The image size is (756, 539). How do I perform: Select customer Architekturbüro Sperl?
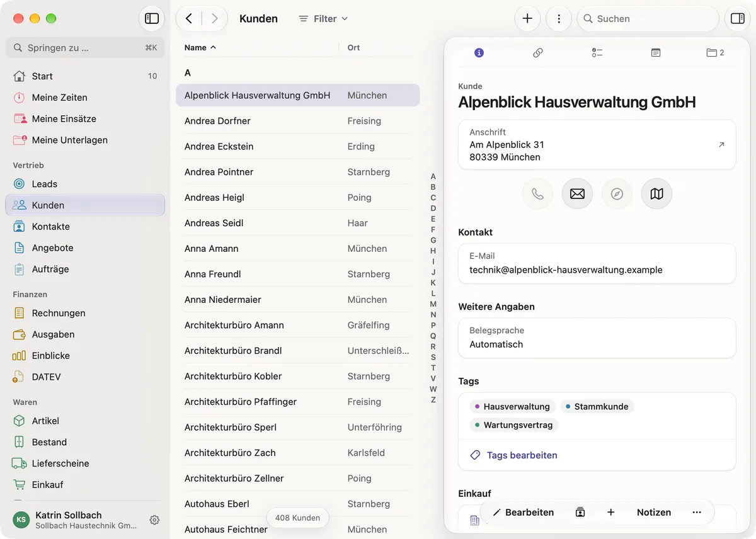point(297,427)
